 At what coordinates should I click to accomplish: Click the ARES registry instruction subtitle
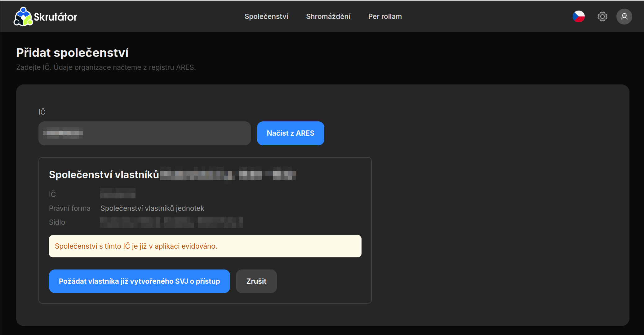click(106, 67)
